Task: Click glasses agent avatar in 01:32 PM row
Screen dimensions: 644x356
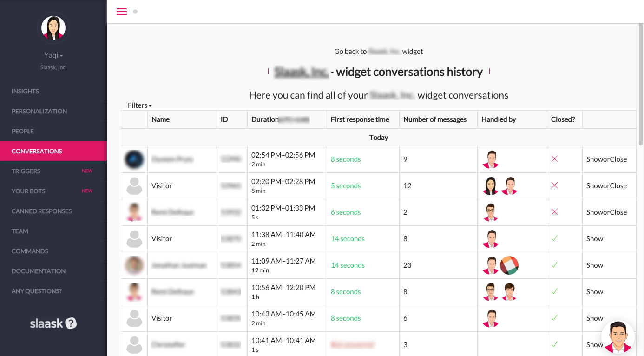Action: pyautogui.click(x=491, y=212)
